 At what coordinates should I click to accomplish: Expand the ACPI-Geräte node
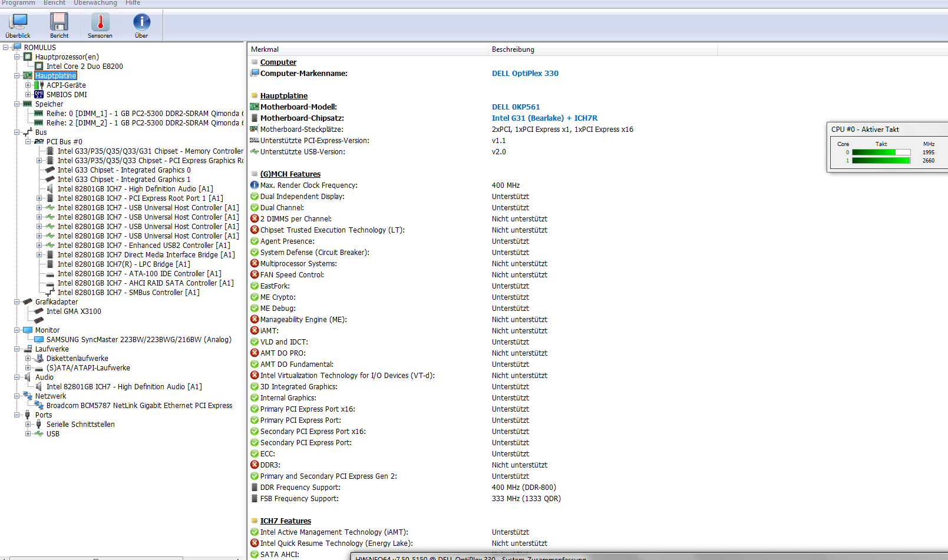click(28, 85)
